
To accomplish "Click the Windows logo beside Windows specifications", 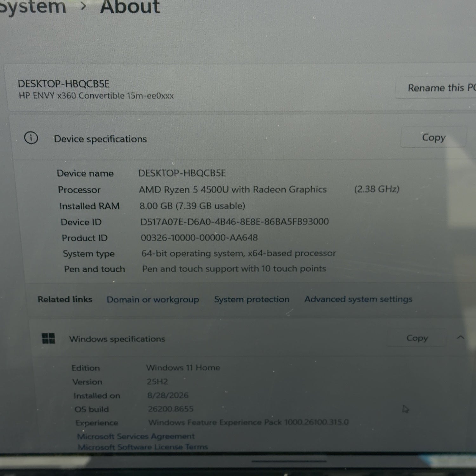I will click(49, 338).
